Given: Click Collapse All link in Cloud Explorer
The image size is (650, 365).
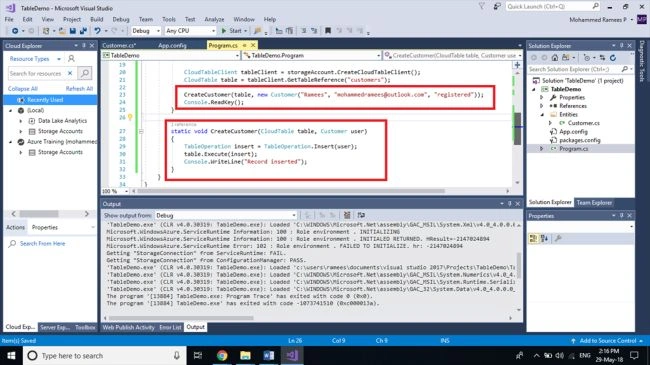Looking at the screenshot, I should coord(22,88).
